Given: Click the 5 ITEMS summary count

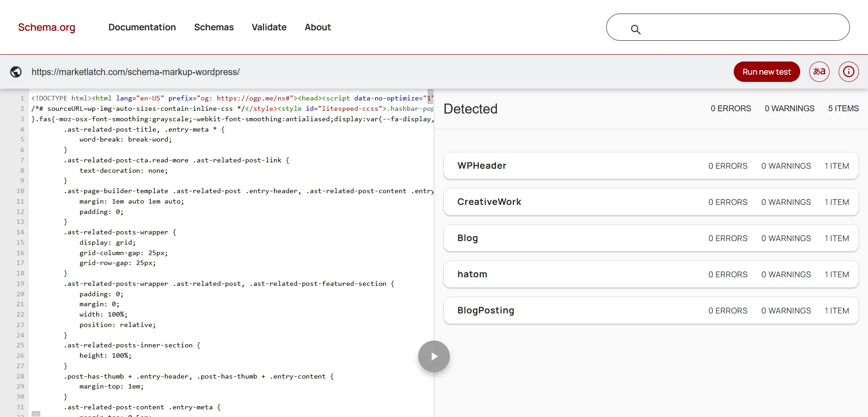Looking at the screenshot, I should 844,109.
